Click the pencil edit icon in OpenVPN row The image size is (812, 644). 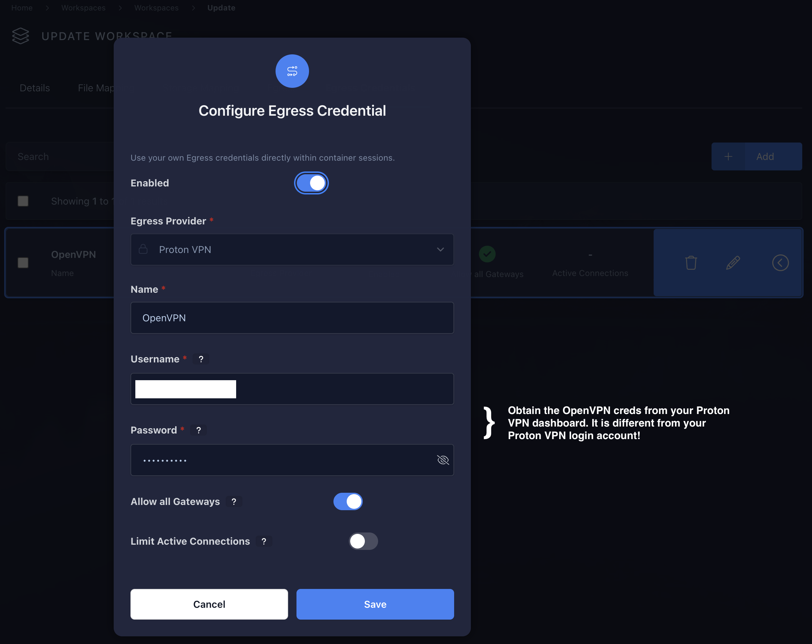(733, 263)
